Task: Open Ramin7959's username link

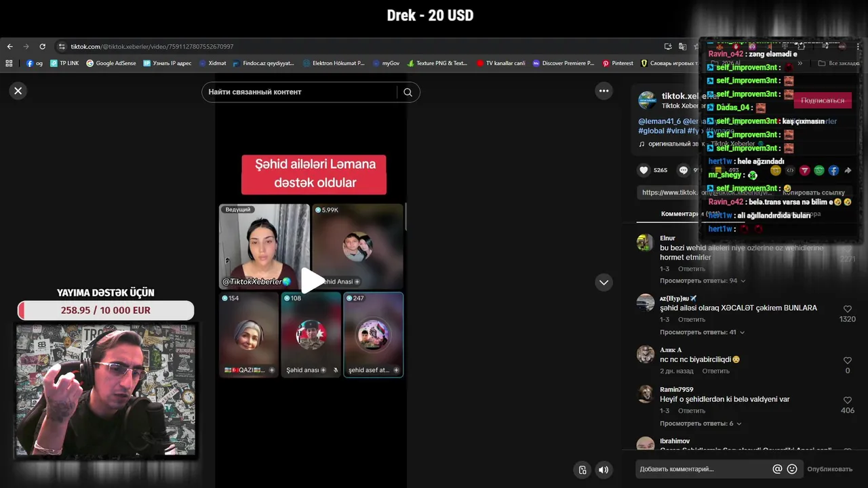Action: (677, 390)
